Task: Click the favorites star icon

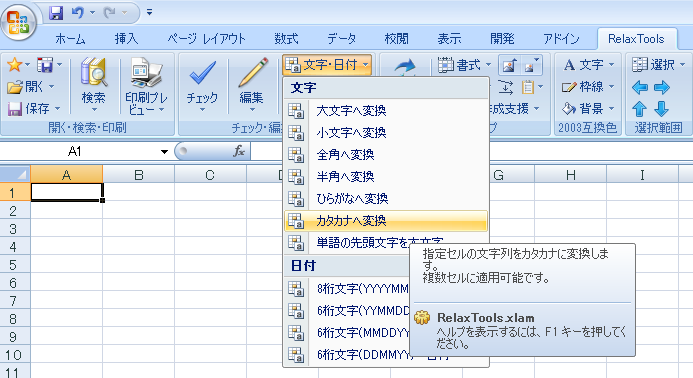Action: [15, 65]
